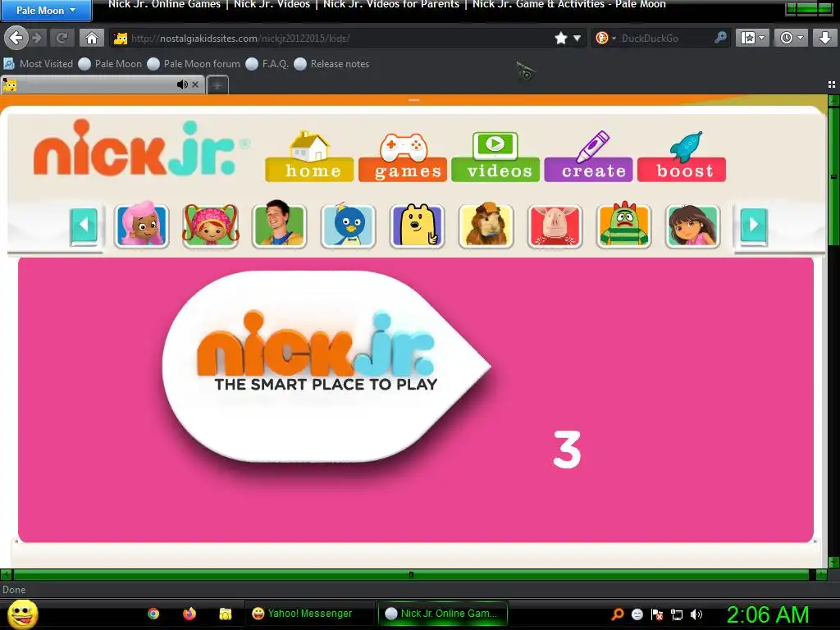
Task: Open the Pale Moon bookmark
Action: 111,64
